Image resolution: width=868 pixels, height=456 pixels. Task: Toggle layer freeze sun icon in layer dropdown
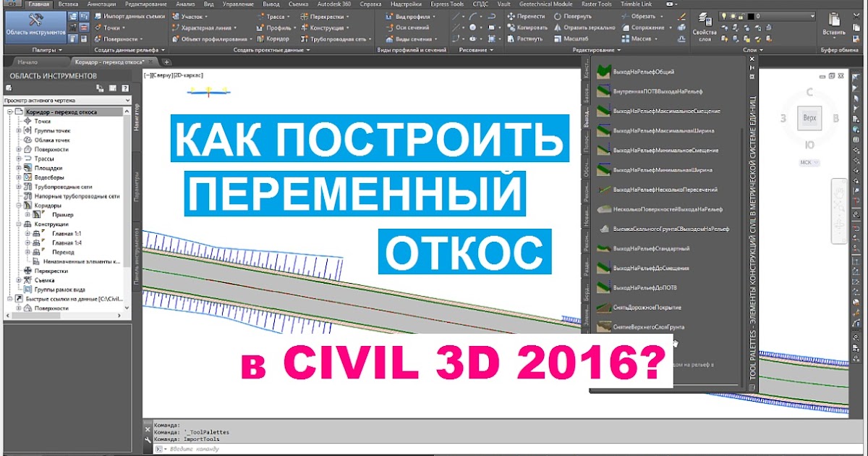click(731, 15)
